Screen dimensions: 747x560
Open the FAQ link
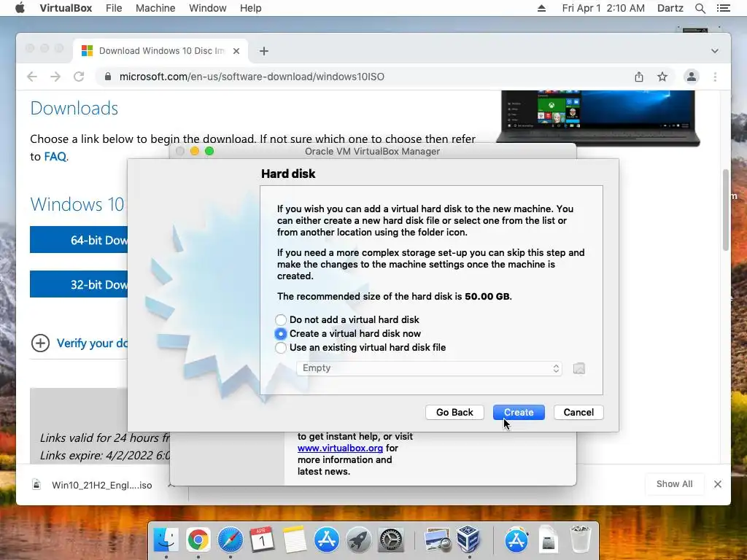(55, 157)
